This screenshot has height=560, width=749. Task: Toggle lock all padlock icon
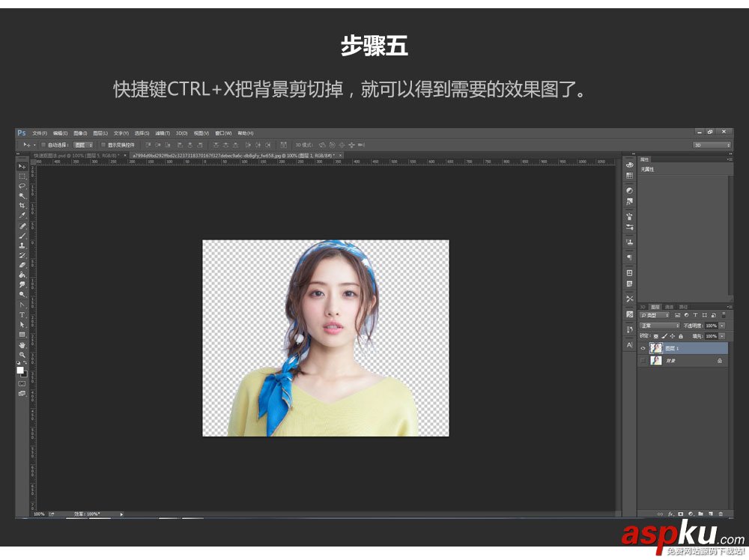[x=681, y=336]
